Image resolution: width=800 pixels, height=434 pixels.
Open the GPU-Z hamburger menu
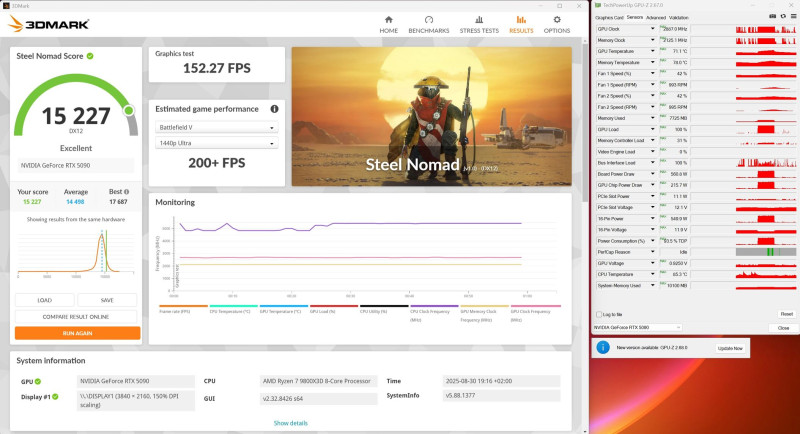(x=793, y=17)
